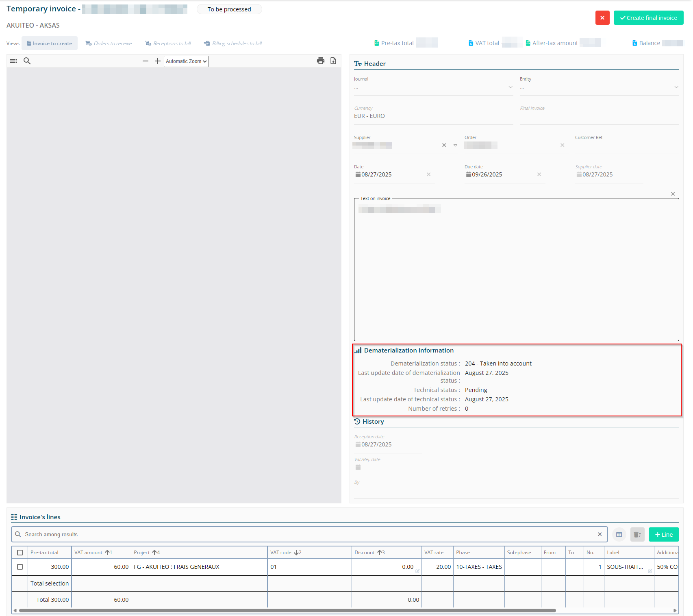Print the document using printer icon
693x616 pixels.
coord(321,61)
